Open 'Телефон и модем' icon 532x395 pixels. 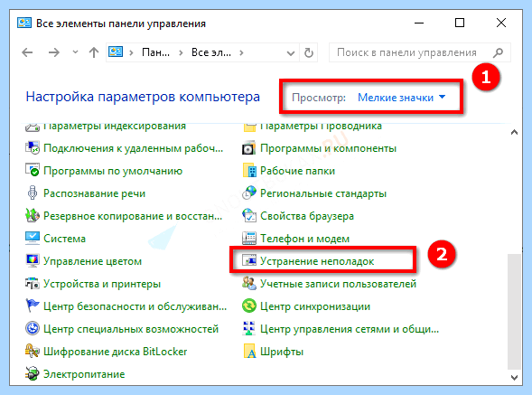(249, 238)
